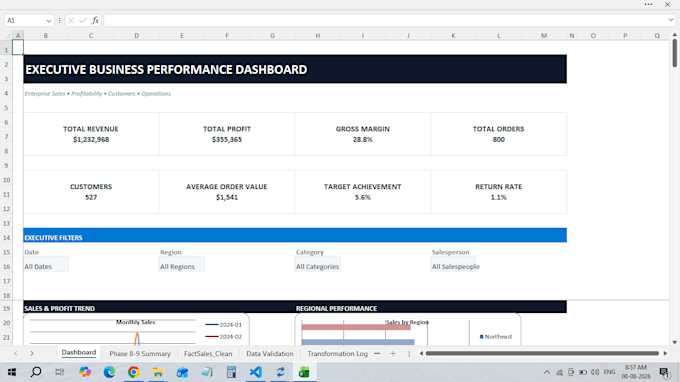This screenshot has width=680, height=382.
Task: Click the formula bar input field
Action: [385, 20]
